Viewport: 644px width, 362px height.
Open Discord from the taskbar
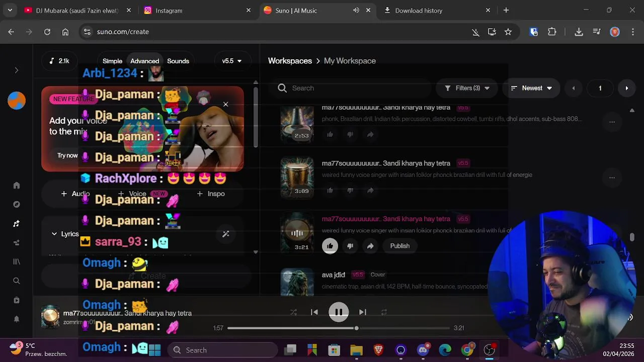tap(423, 350)
